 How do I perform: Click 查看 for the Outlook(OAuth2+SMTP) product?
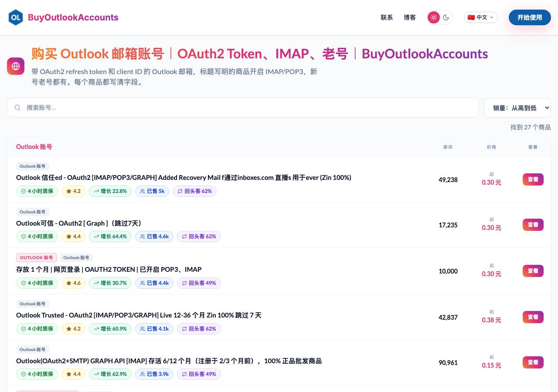point(533,362)
